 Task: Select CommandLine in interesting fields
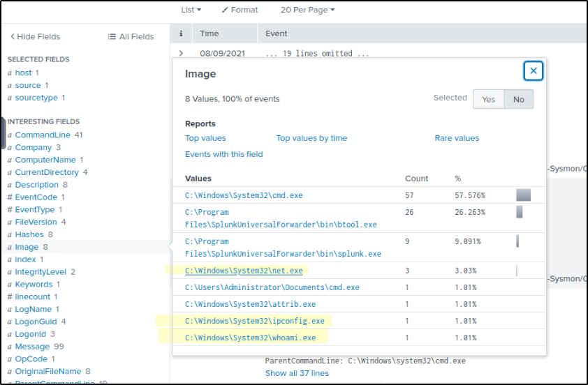pos(43,135)
